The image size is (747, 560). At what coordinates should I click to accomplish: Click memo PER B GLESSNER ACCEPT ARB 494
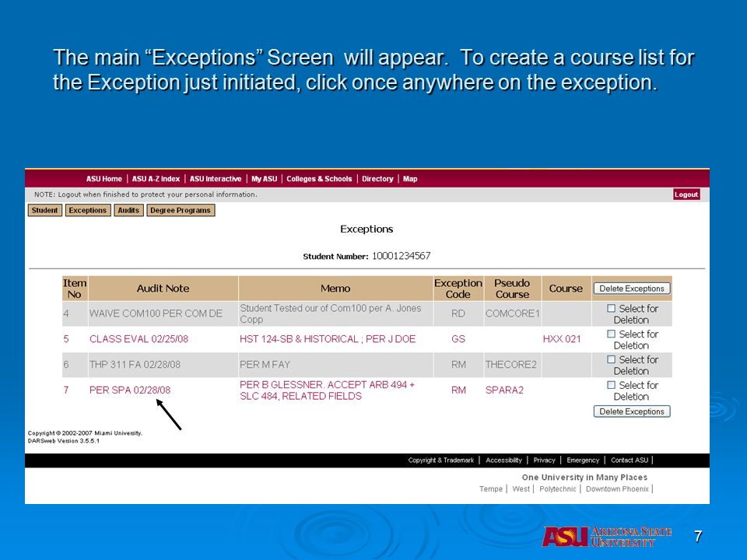pos(327,390)
